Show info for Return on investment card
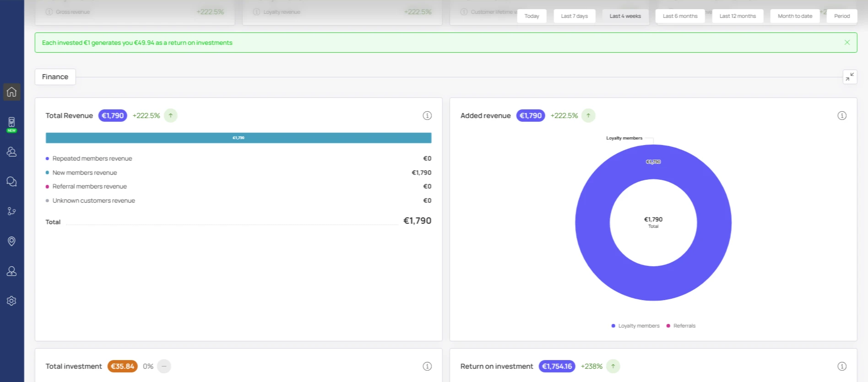Viewport: 868px width, 382px height. tap(842, 366)
